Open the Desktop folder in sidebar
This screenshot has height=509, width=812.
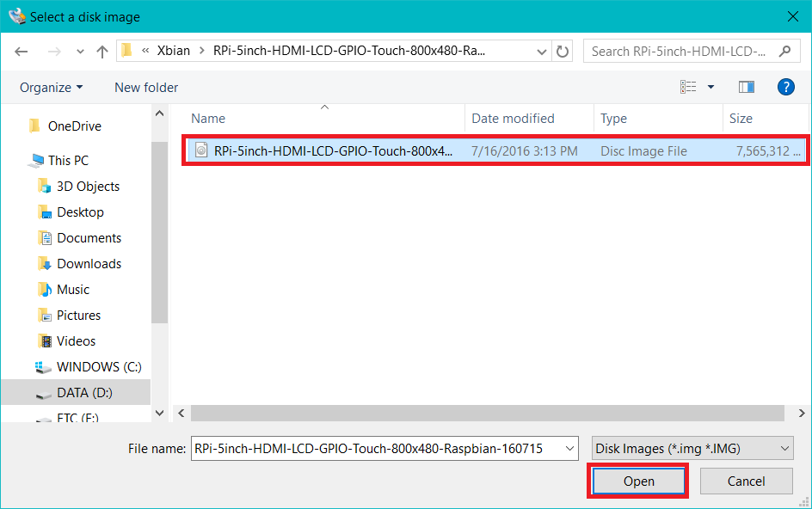point(80,212)
